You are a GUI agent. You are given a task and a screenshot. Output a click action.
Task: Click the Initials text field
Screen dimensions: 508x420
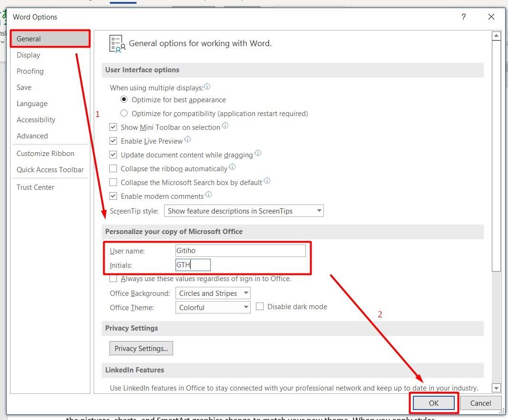click(x=193, y=265)
